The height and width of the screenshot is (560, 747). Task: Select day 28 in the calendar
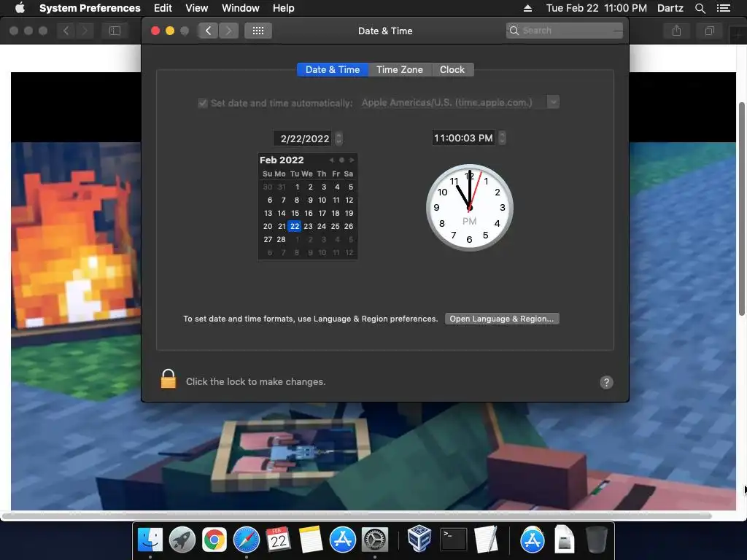point(282,239)
